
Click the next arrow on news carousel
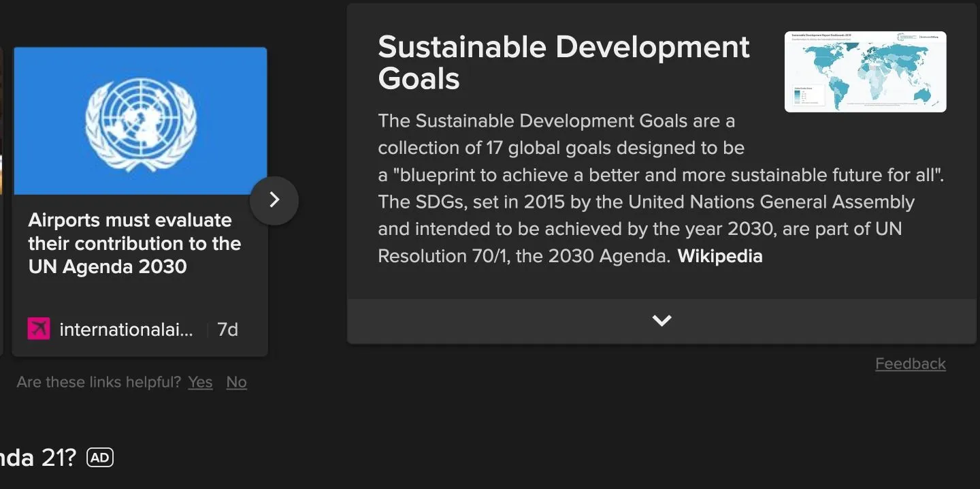274,200
